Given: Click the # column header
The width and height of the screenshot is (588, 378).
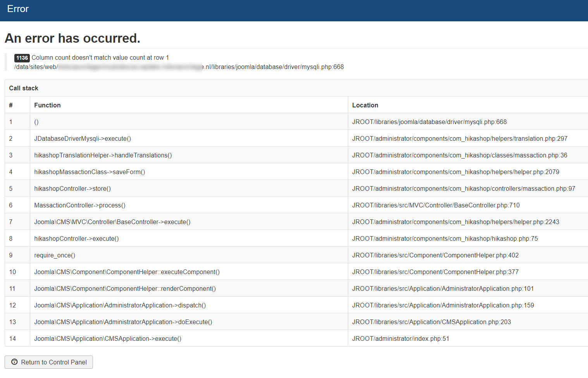Looking at the screenshot, I should pyautogui.click(x=11, y=105).
